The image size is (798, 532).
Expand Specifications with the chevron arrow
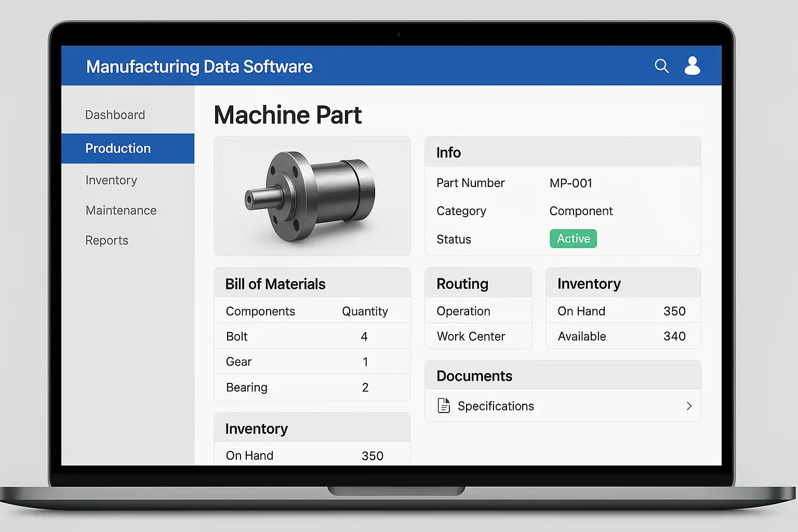point(689,406)
